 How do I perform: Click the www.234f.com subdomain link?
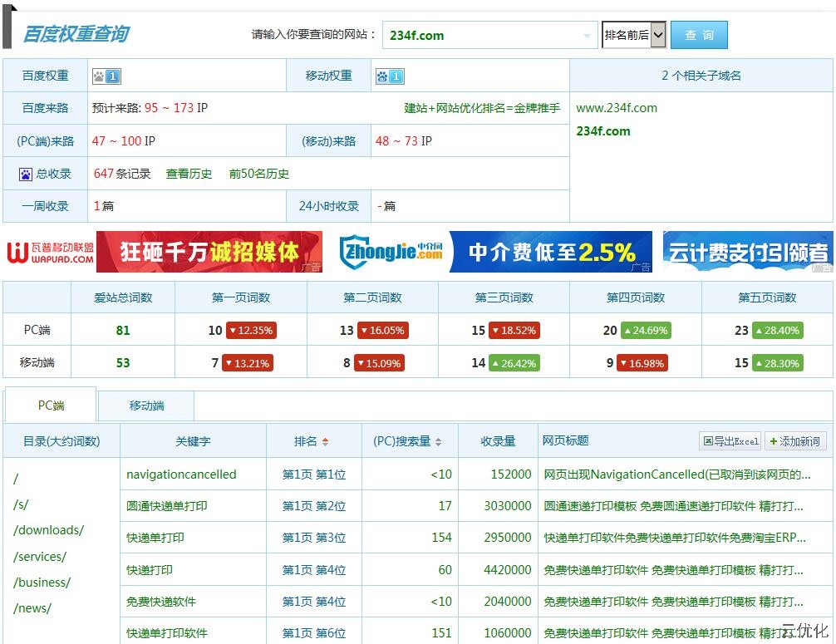pos(617,108)
